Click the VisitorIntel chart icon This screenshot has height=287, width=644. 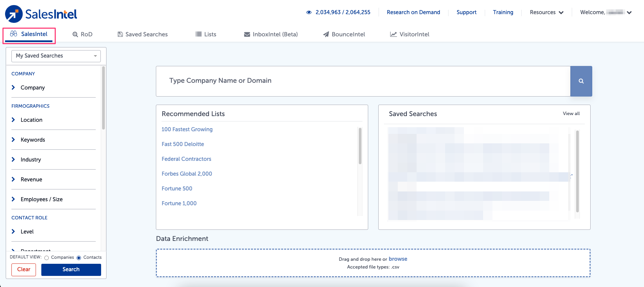click(393, 34)
